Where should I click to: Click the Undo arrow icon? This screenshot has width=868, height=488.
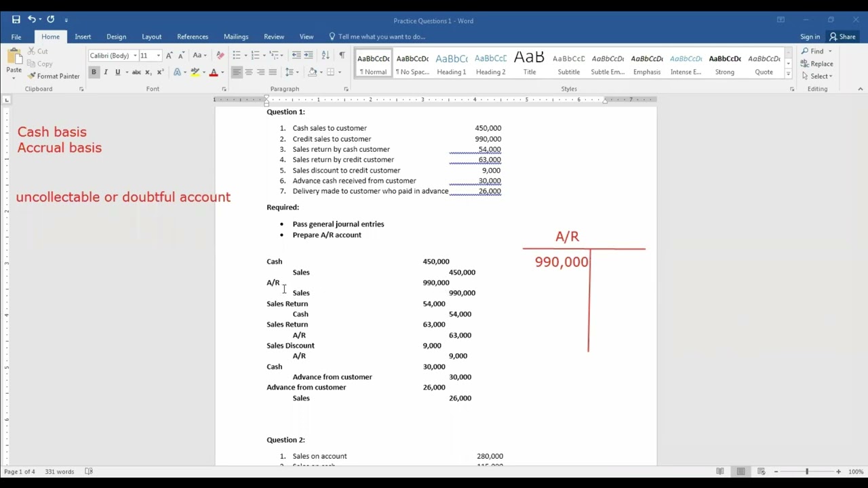tap(32, 20)
